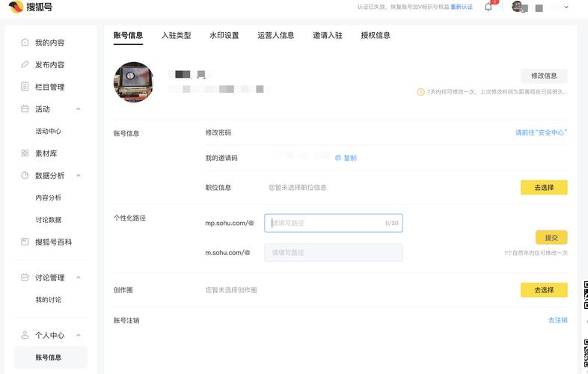Click the 搜狐号 logo
The image size is (588, 374).
(31, 7)
